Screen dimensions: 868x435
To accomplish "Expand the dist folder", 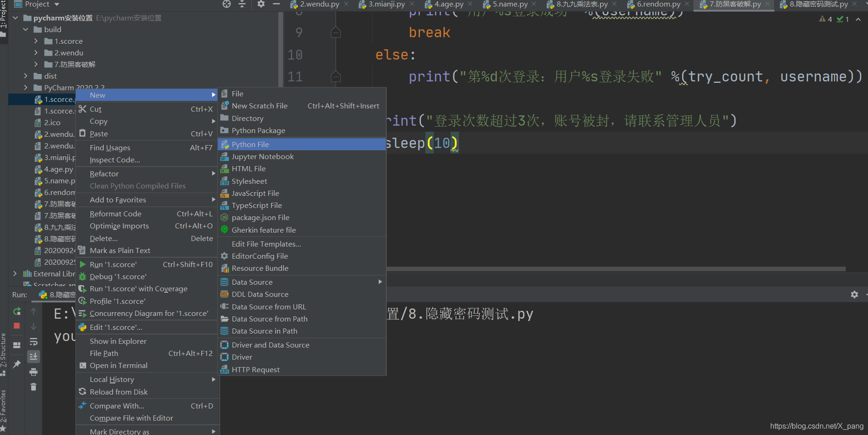I will [26, 76].
